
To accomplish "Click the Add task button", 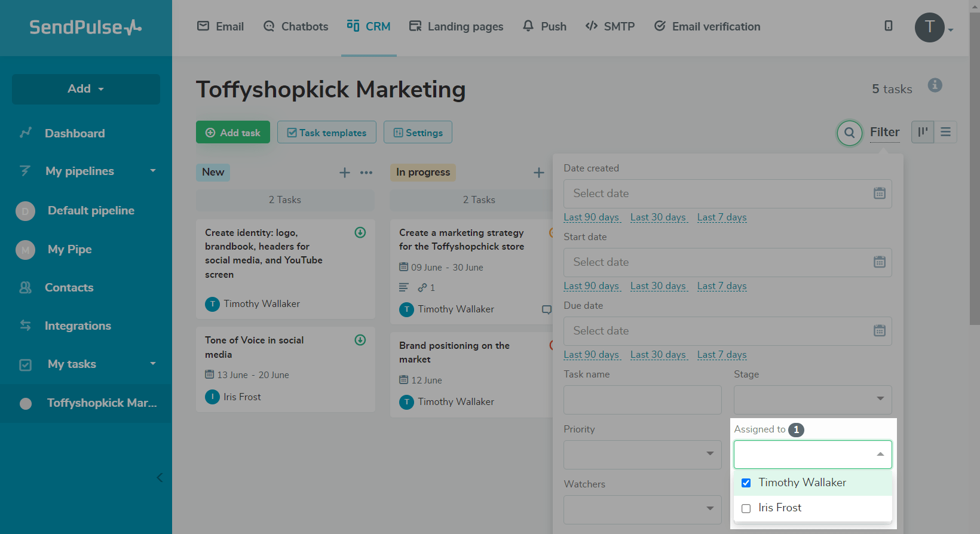I will [x=233, y=132].
